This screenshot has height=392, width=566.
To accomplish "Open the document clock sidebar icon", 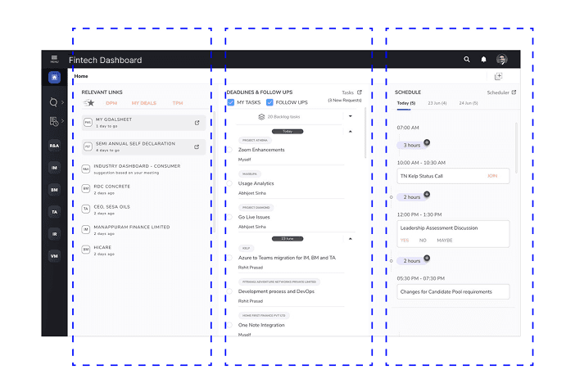I will click(x=54, y=122).
